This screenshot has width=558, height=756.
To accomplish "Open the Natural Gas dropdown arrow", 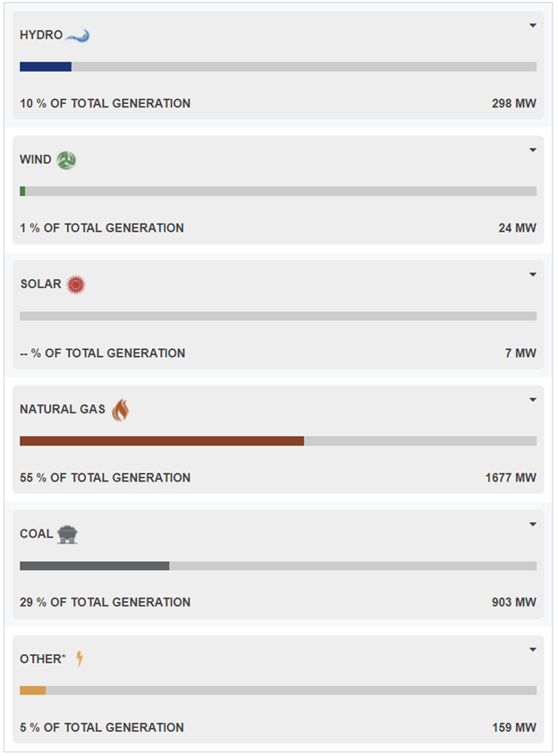I will [x=533, y=400].
